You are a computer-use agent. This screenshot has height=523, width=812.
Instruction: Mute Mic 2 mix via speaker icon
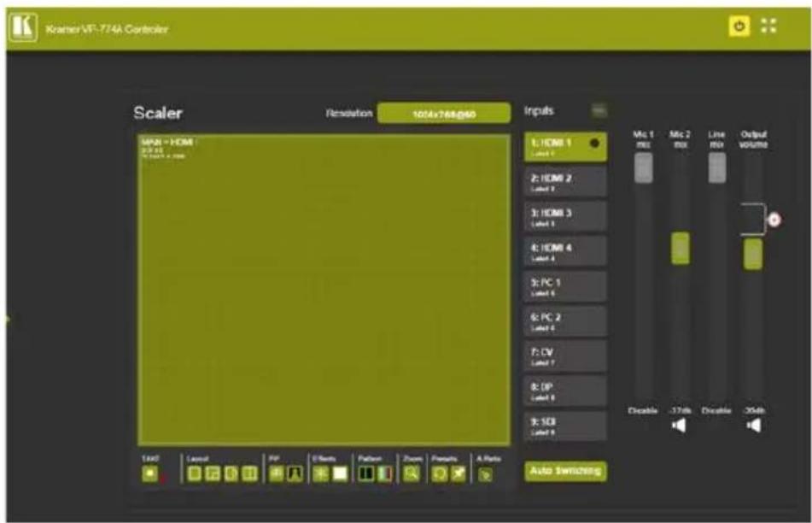[679, 426]
